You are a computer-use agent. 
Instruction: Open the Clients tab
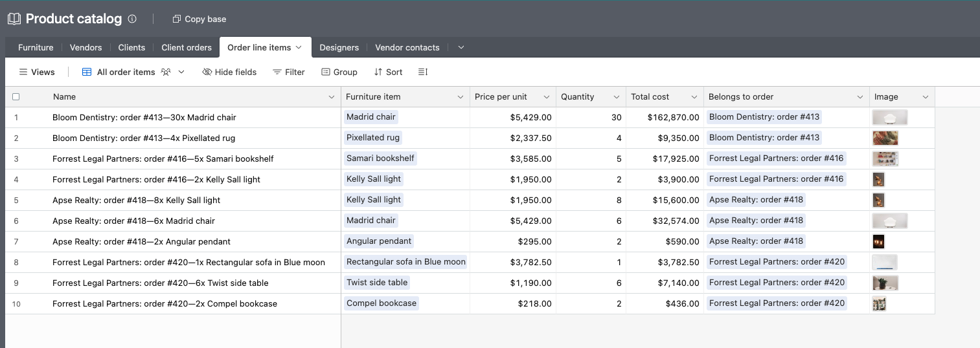[x=131, y=47]
